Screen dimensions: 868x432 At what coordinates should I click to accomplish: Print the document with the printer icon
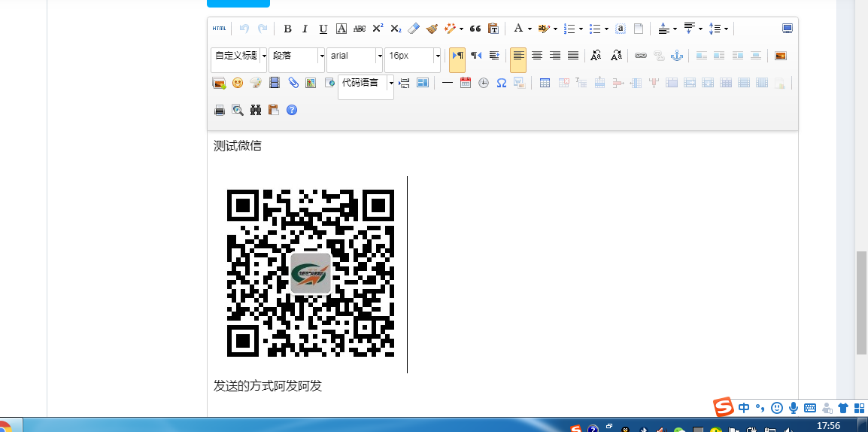(219, 110)
